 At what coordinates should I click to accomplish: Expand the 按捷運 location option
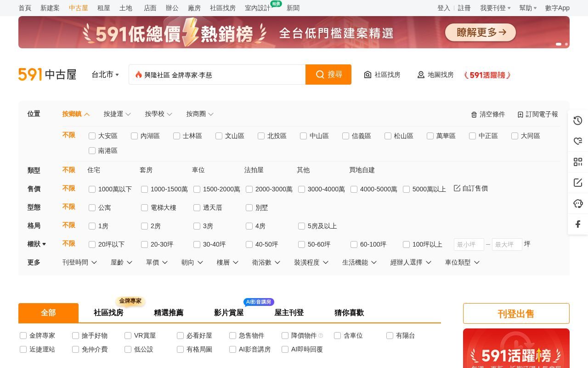click(117, 114)
